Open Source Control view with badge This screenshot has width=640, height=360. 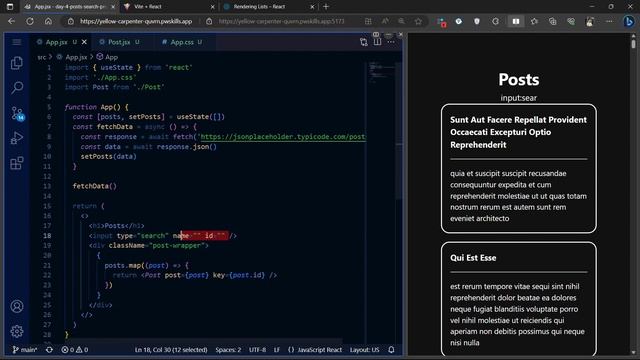(17, 113)
